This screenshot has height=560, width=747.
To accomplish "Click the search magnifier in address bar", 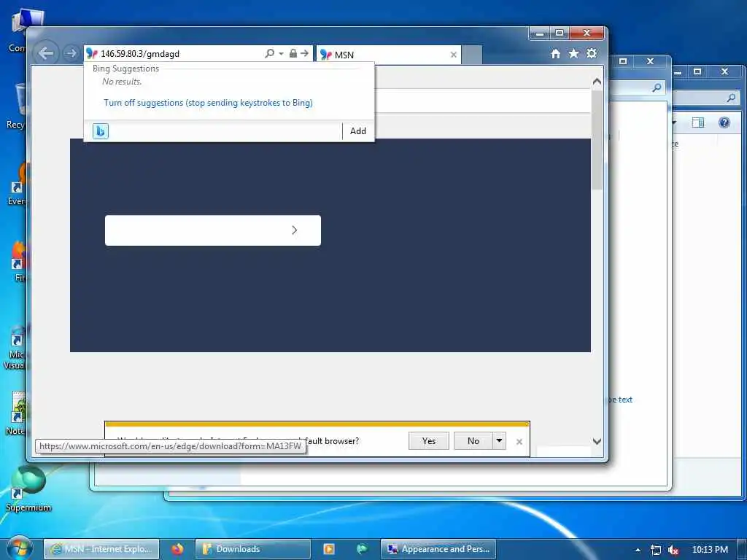I will pyautogui.click(x=270, y=53).
